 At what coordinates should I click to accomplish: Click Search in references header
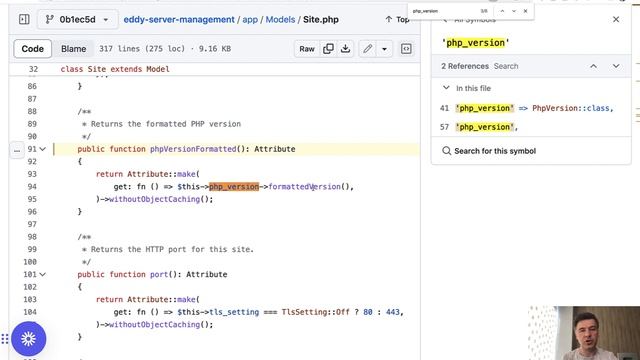pos(506,66)
